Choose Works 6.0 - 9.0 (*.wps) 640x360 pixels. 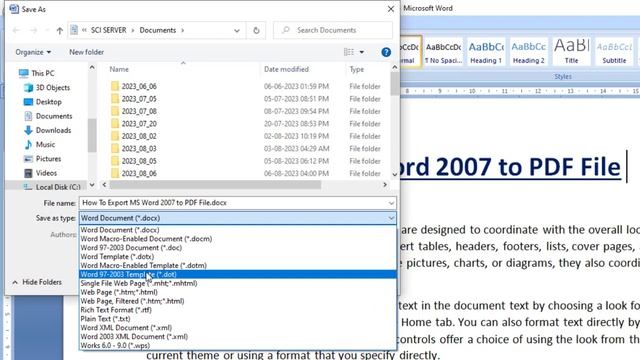click(x=238, y=346)
